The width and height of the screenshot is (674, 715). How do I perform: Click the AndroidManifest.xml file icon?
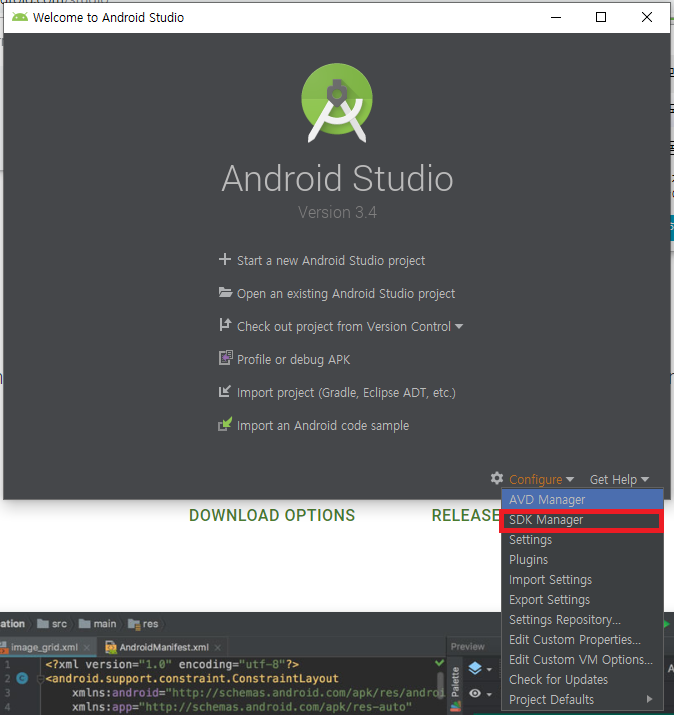click(x=111, y=647)
